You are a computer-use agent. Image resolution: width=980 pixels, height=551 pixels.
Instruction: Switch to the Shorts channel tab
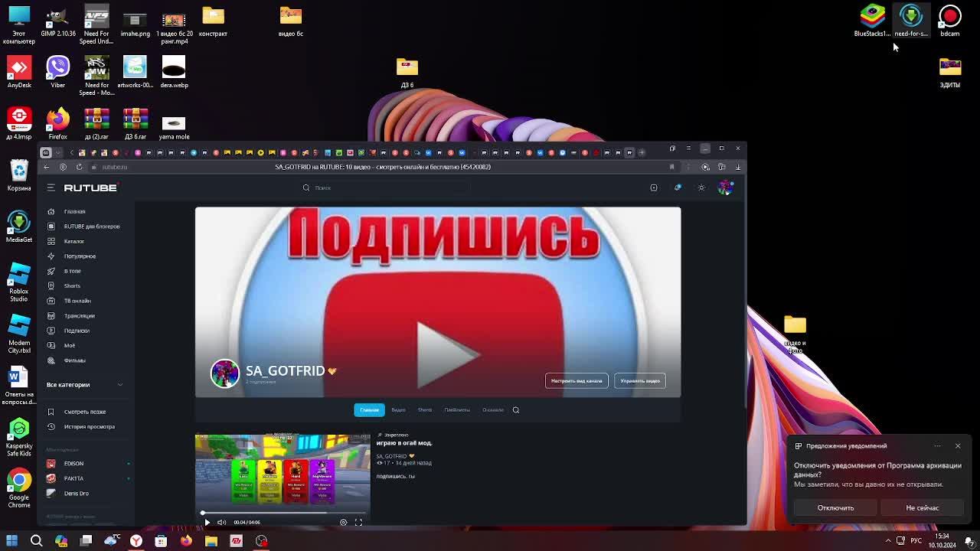tap(425, 410)
